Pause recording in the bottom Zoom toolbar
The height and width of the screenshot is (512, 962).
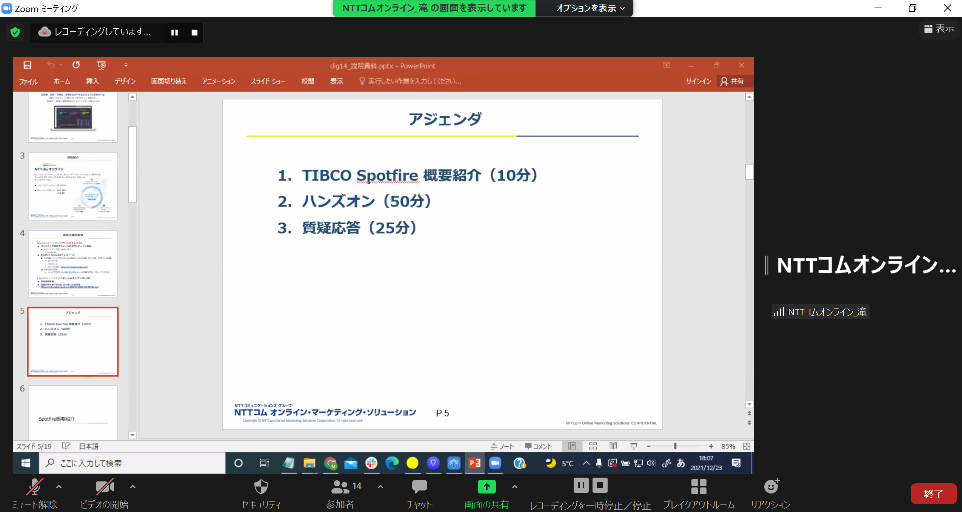(580, 486)
